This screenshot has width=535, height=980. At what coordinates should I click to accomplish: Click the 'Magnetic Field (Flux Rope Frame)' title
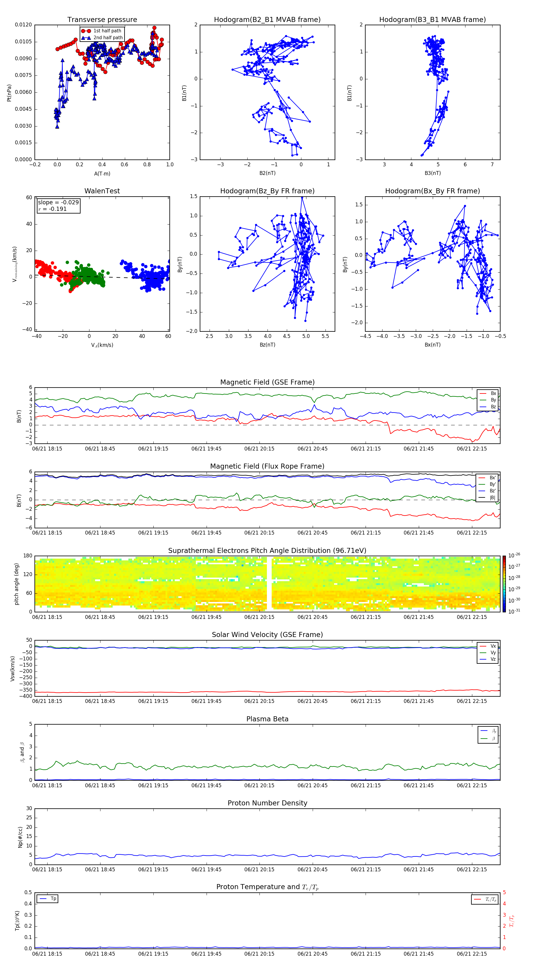tap(267, 467)
